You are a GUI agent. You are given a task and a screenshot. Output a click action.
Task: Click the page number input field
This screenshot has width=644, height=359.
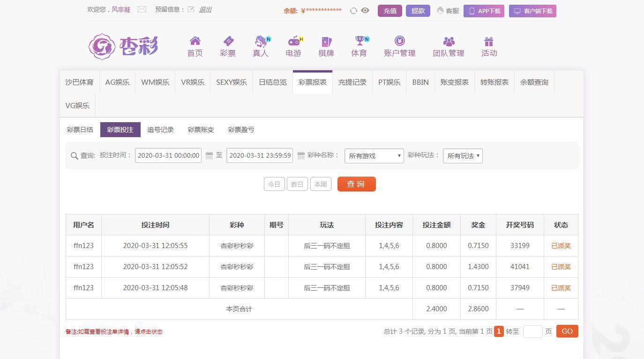point(532,331)
